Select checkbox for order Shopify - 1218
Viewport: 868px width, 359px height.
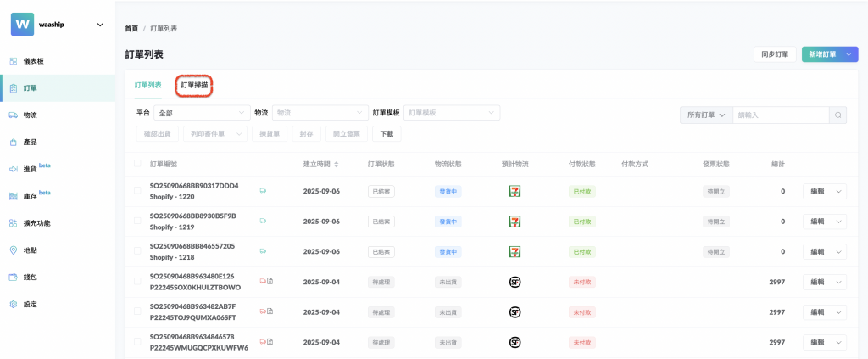pyautogui.click(x=138, y=251)
